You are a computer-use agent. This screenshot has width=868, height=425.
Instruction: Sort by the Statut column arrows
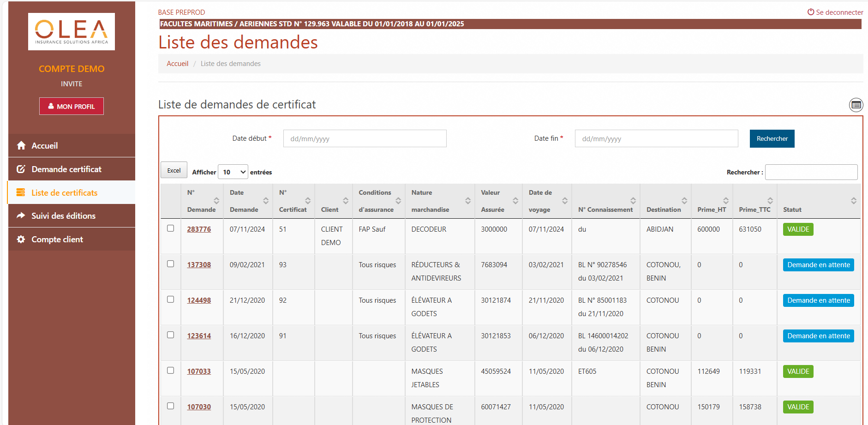pyautogui.click(x=853, y=201)
